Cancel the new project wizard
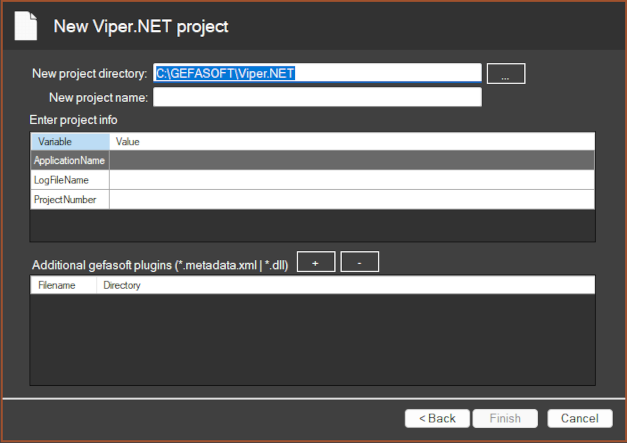 tap(580, 418)
